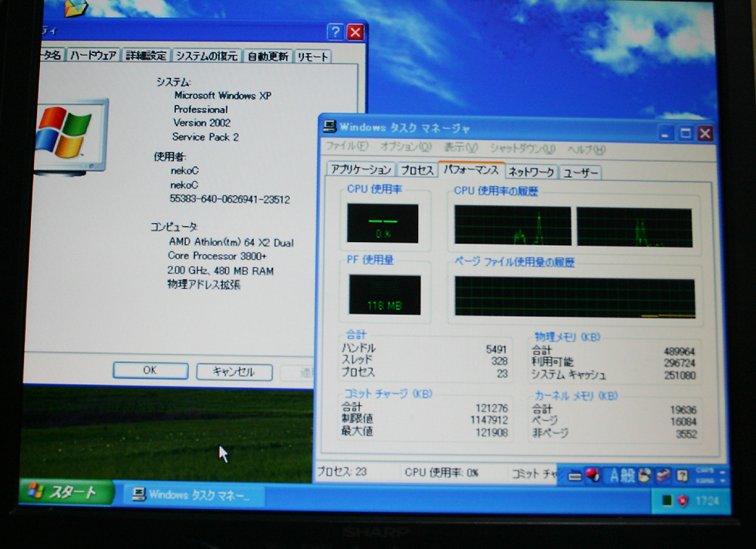
Task: Click OK in System Properties dialog
Action: point(150,370)
